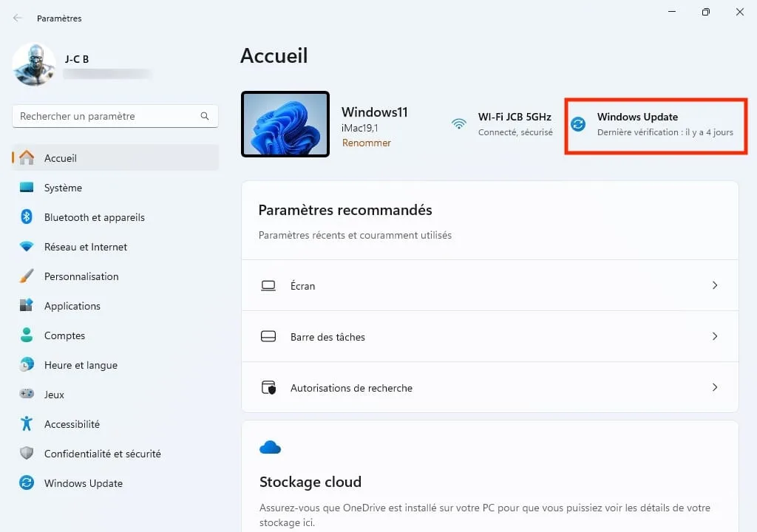Close the Paramètres window
Viewport: 757px width, 532px height.
(739, 12)
